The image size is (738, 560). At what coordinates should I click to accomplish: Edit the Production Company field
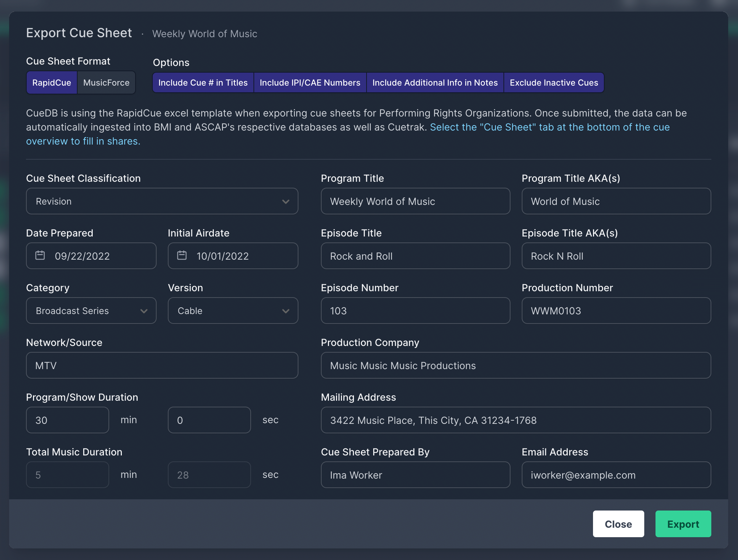(516, 366)
